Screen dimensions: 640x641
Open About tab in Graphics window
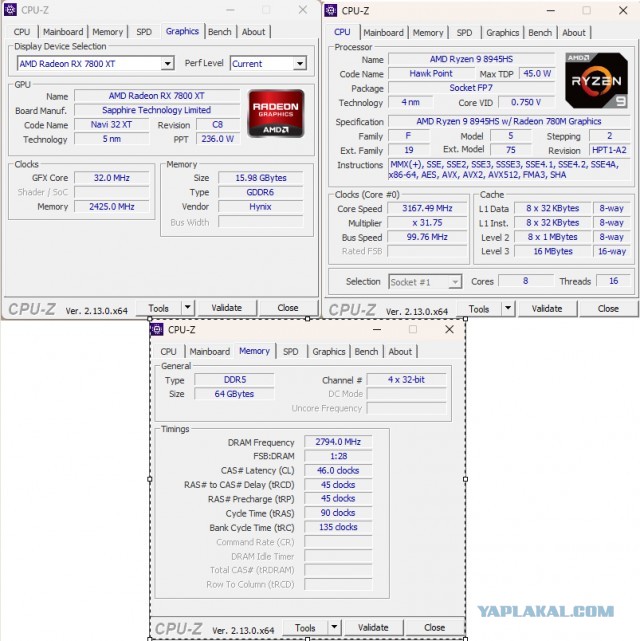pyautogui.click(x=253, y=32)
